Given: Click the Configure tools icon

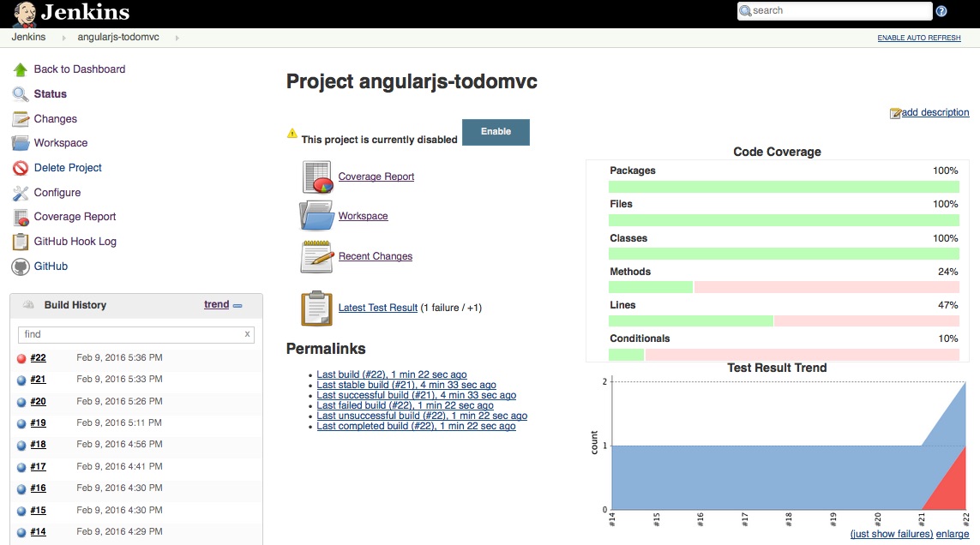Looking at the screenshot, I should [x=20, y=193].
